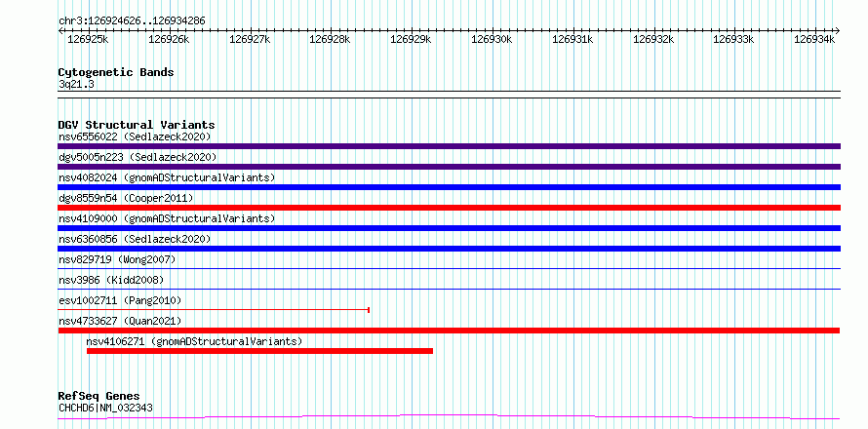Click the red nsv4733627 variant bar

pos(449,331)
